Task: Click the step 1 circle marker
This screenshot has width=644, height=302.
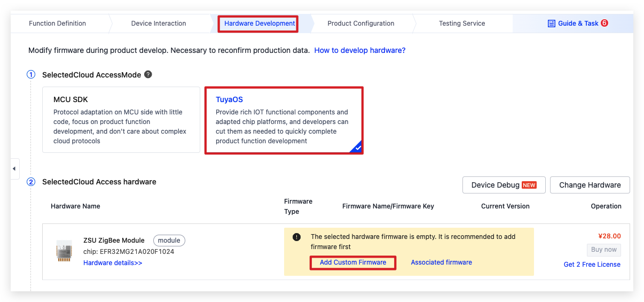Action: click(x=31, y=74)
